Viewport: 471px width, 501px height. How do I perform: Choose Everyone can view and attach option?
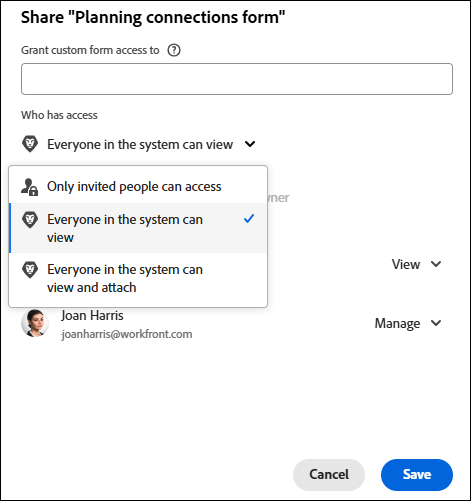(x=138, y=278)
